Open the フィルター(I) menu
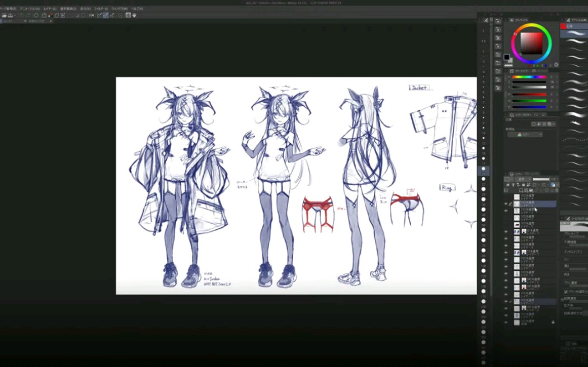This screenshot has height=367, width=588. 101,8
